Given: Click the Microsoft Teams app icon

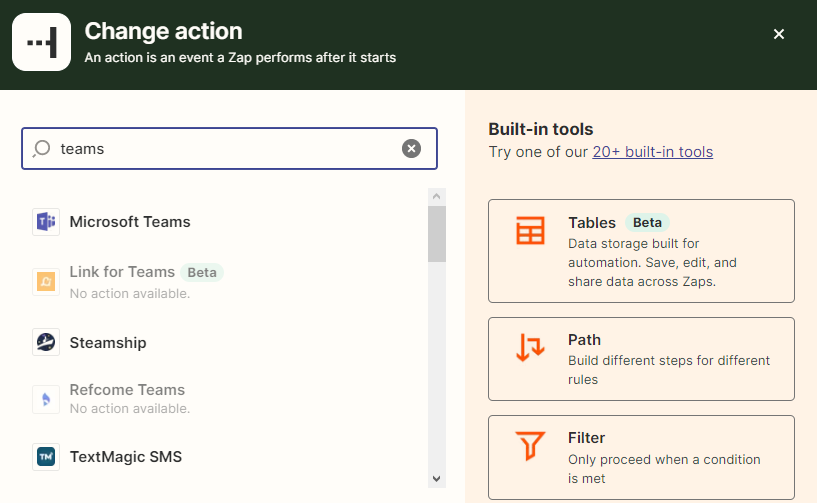Looking at the screenshot, I should pyautogui.click(x=46, y=222).
